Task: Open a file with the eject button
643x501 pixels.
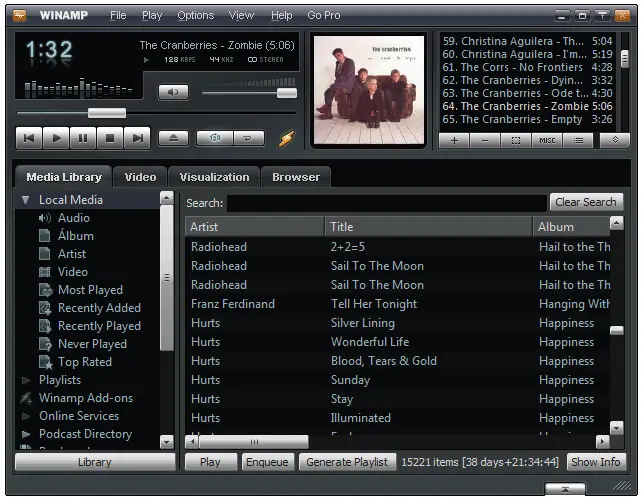Action: pos(173,138)
